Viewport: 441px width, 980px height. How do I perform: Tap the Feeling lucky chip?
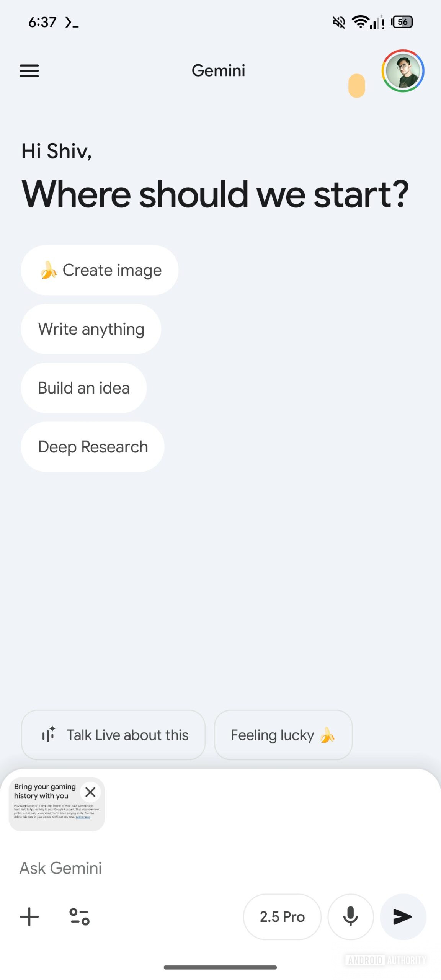[x=283, y=735]
